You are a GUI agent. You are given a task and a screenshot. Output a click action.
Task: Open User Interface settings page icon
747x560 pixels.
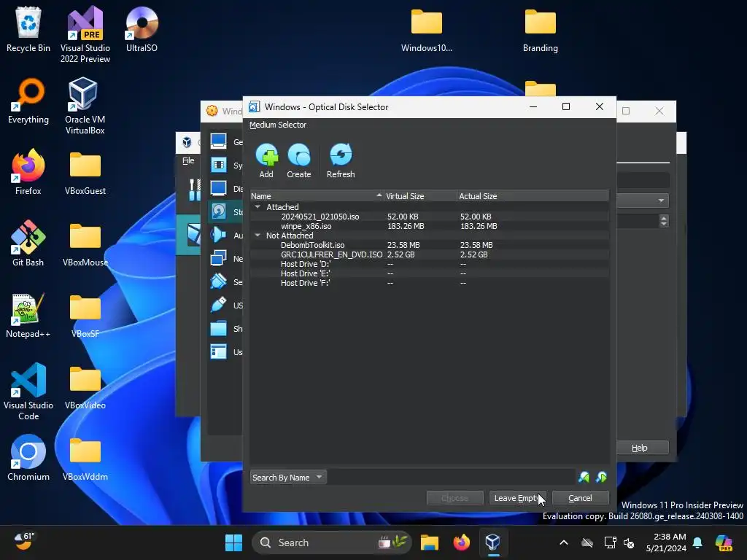pyautogui.click(x=219, y=352)
